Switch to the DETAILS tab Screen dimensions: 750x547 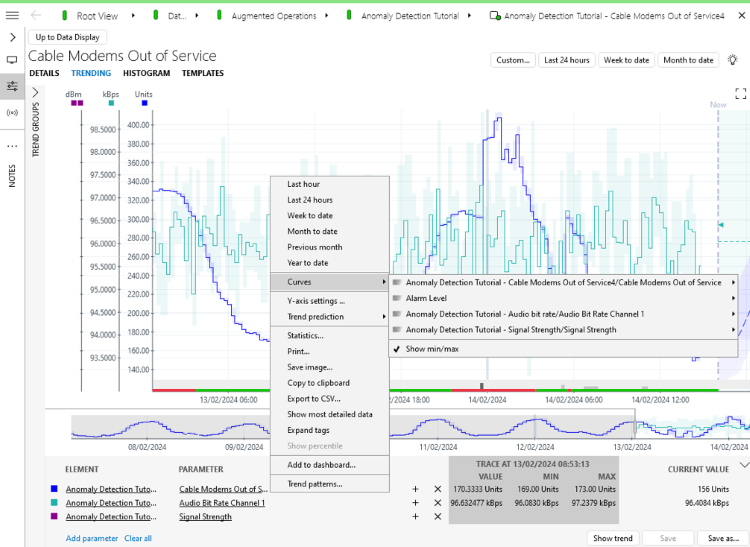click(44, 73)
